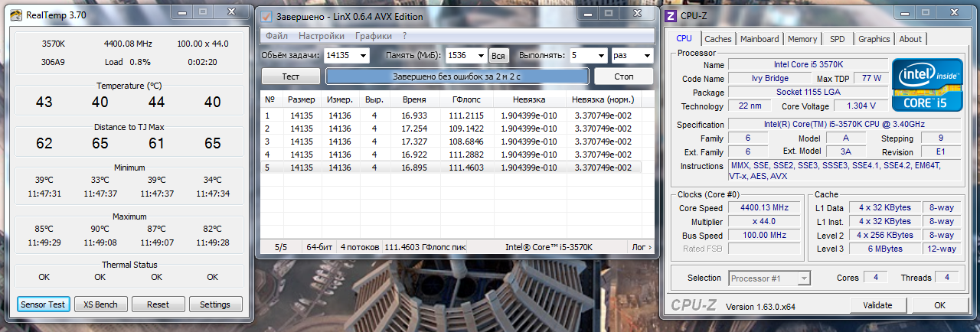The width and height of the screenshot is (980, 332).
Task: Click the Validate button in CPU-Z
Action: click(x=877, y=305)
